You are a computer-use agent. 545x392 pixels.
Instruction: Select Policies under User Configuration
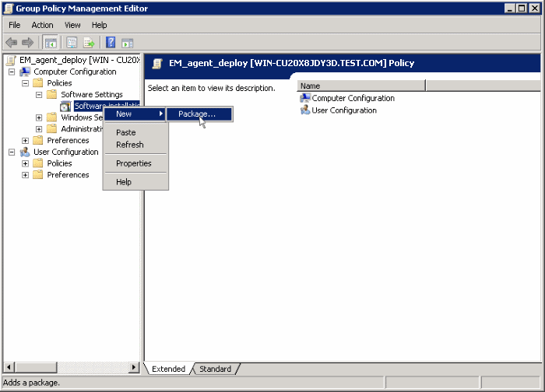coord(59,163)
